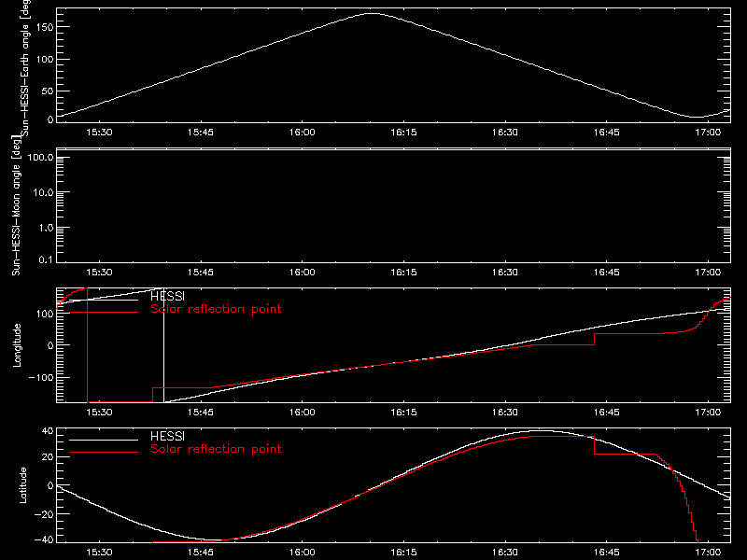Click Solar reflection point legend in Latitude plot
Screen dimensions: 747x560
coord(216,449)
